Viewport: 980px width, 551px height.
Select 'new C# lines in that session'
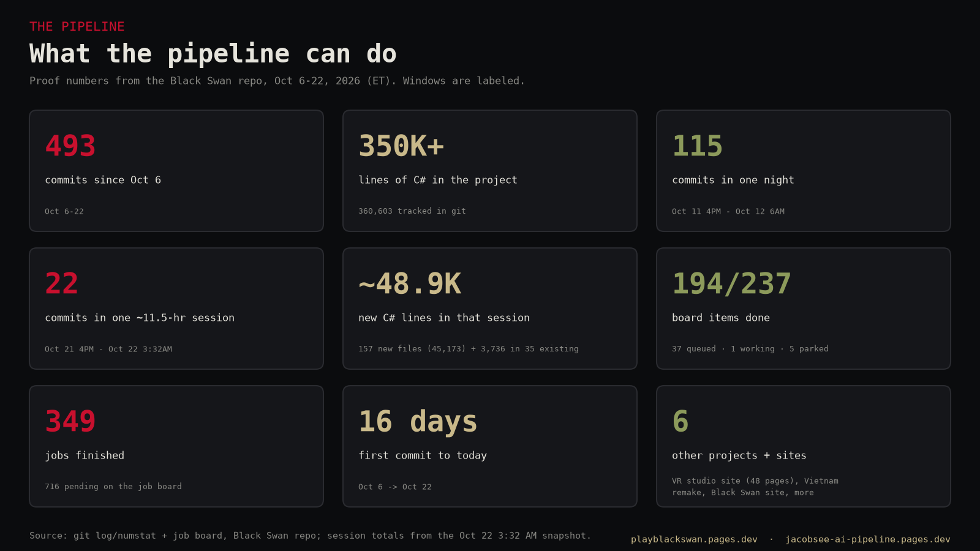[444, 318]
